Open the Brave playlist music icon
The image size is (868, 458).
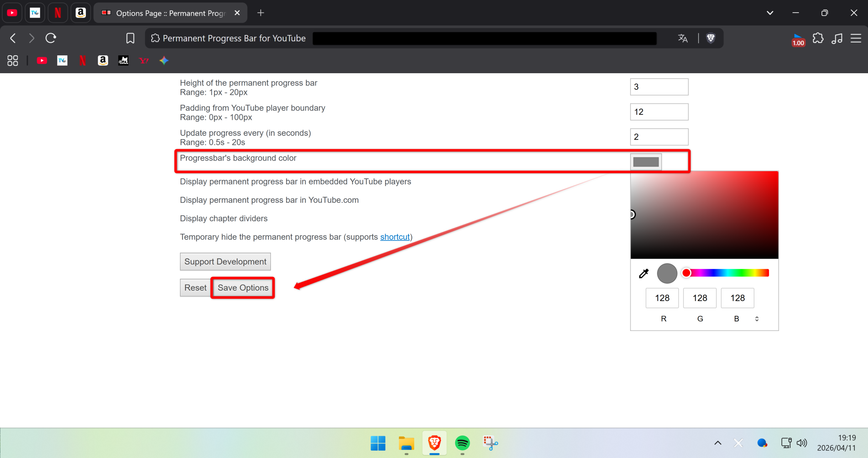tap(837, 38)
